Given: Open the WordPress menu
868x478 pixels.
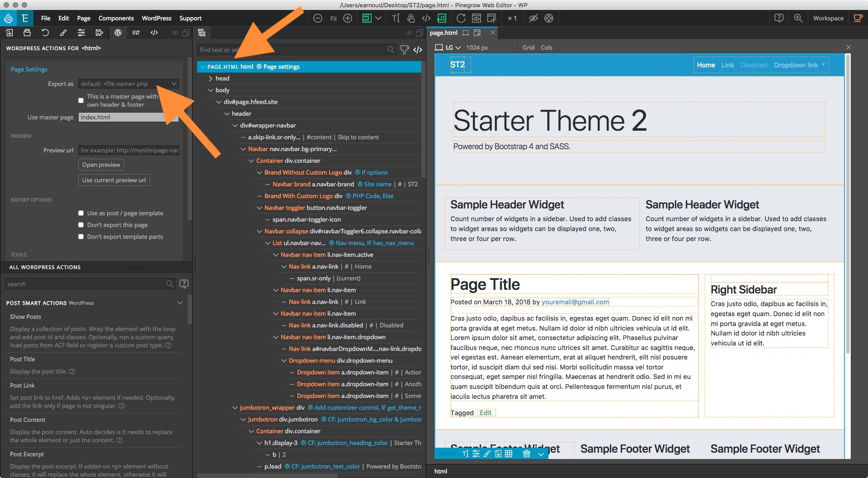Looking at the screenshot, I should click(x=156, y=18).
